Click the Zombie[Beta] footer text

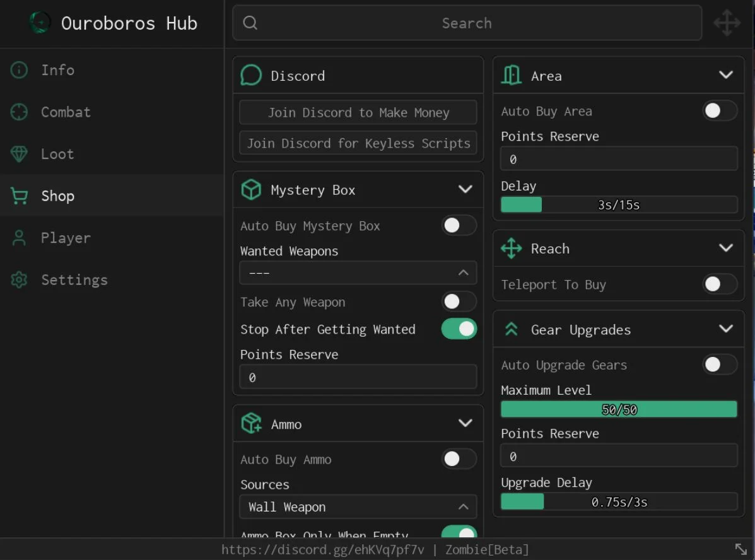(x=487, y=549)
